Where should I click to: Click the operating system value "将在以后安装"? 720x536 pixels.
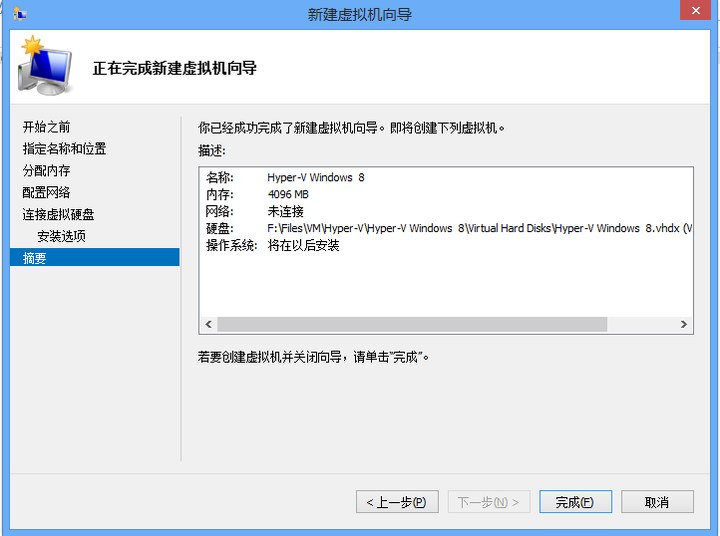[304, 245]
